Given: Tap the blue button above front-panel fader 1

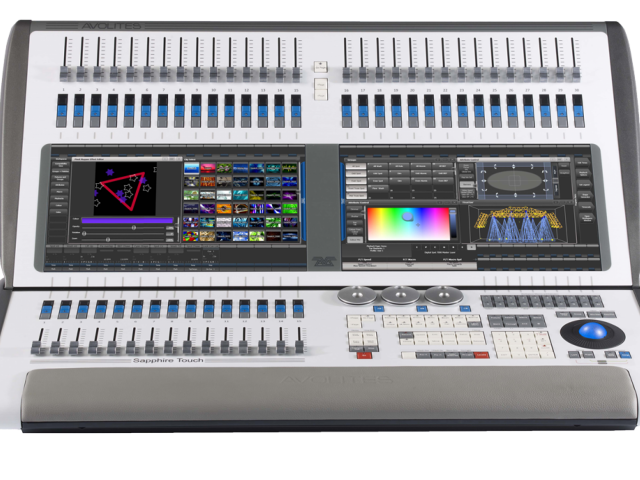Looking at the screenshot, I should [47, 311].
